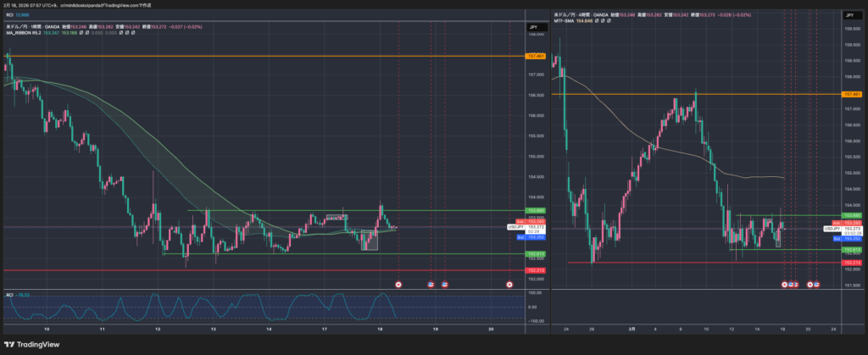Image resolution: width=868 pixels, height=355 pixels.
Task: Open the JPY currency selector on the right chart
Action: [849, 14]
